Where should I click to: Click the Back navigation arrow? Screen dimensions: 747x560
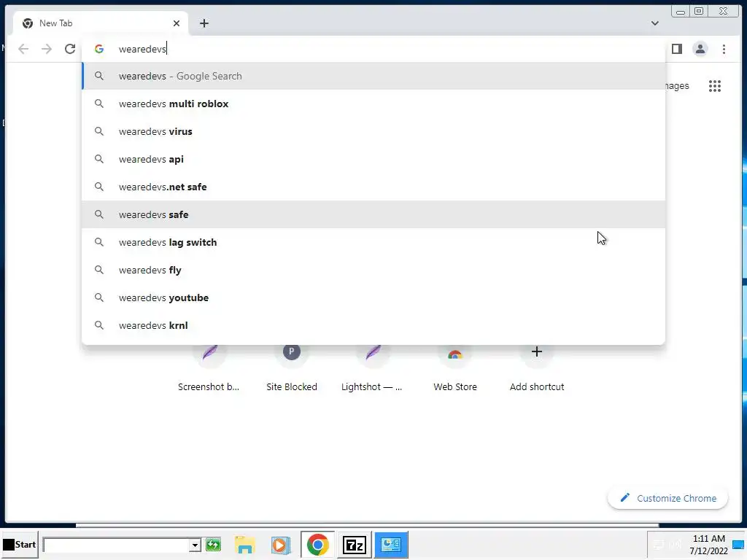click(23, 49)
